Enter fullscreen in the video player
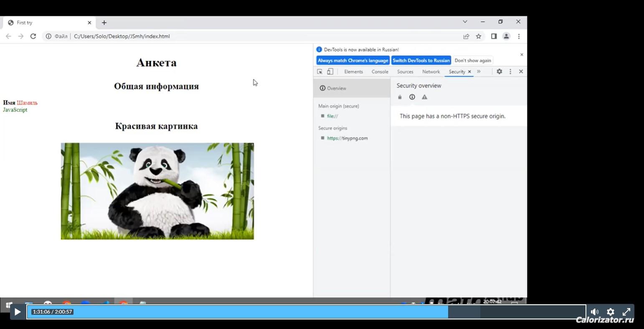 [626, 312]
